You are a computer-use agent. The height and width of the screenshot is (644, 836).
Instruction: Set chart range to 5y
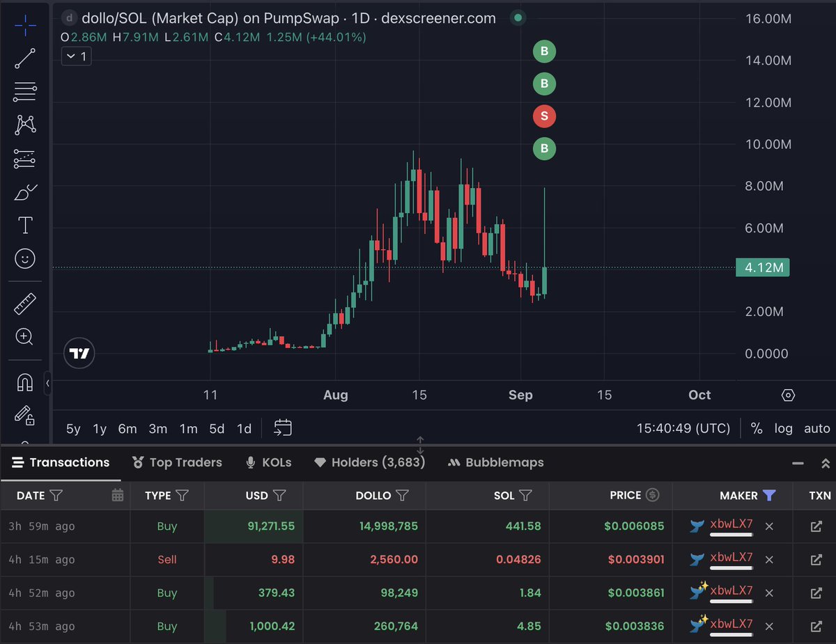[x=73, y=428]
